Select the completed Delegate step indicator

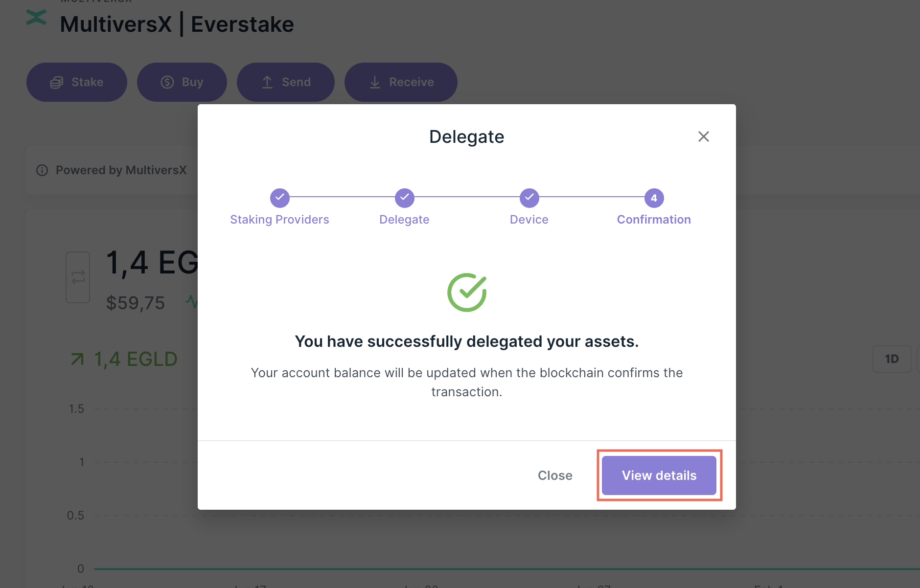tap(404, 198)
